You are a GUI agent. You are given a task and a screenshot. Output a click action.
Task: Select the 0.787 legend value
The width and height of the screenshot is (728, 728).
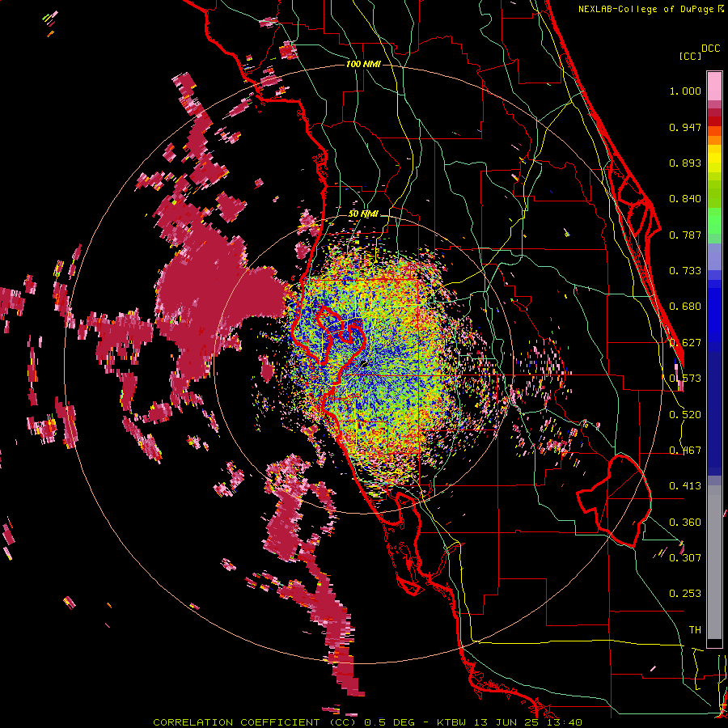tap(685, 235)
